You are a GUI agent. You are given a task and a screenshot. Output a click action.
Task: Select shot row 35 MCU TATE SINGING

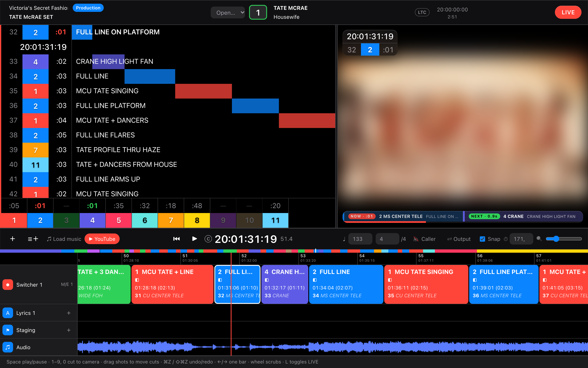168,91
